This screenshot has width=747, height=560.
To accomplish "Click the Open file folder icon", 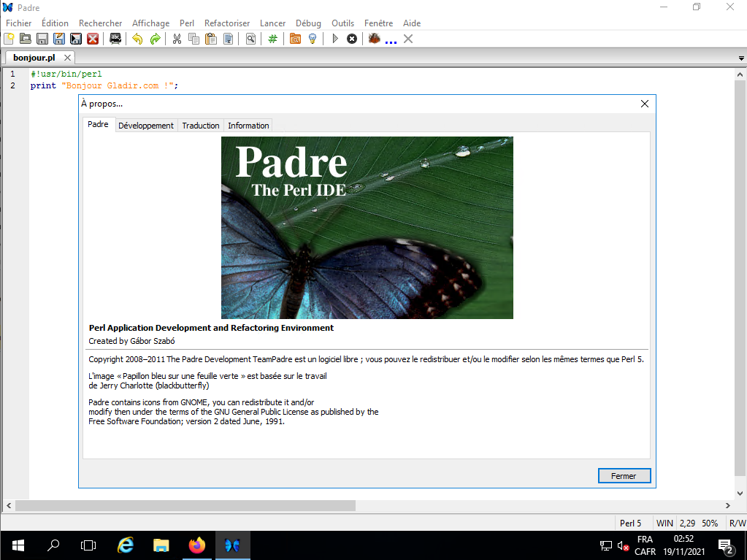I will 25,39.
